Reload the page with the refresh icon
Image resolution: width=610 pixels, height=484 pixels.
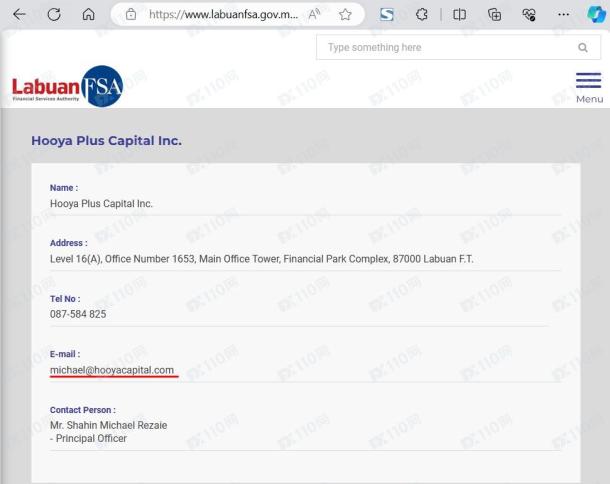tap(54, 15)
